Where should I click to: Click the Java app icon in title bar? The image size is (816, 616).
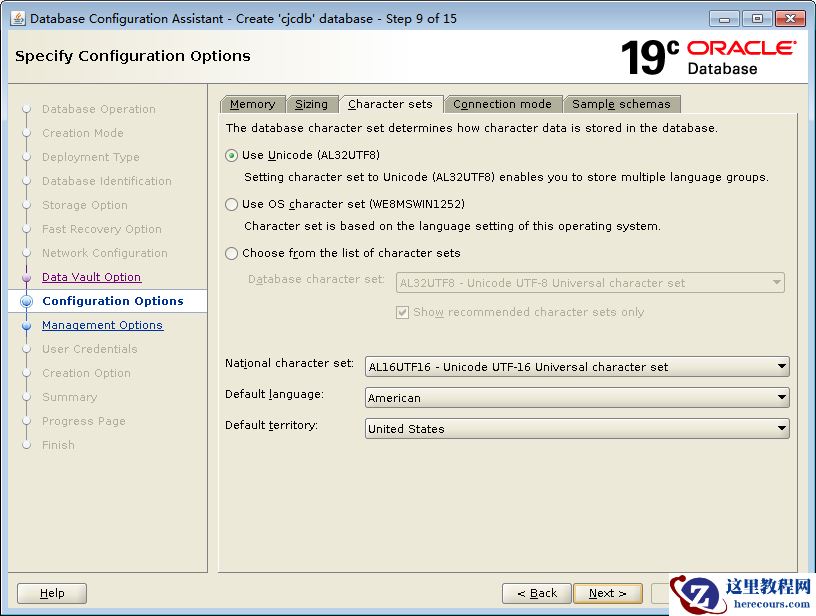tap(18, 18)
